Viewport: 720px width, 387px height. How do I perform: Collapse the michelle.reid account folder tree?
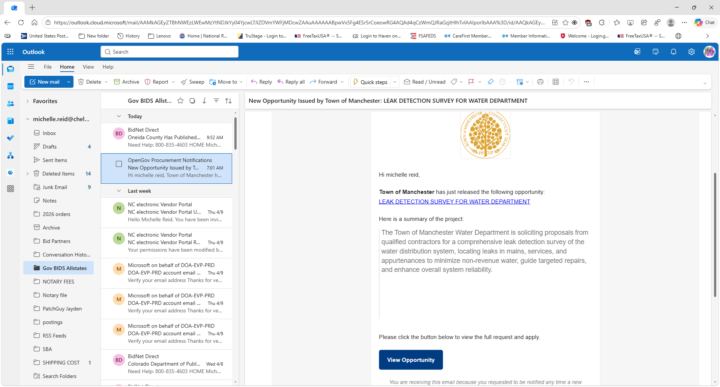point(28,119)
